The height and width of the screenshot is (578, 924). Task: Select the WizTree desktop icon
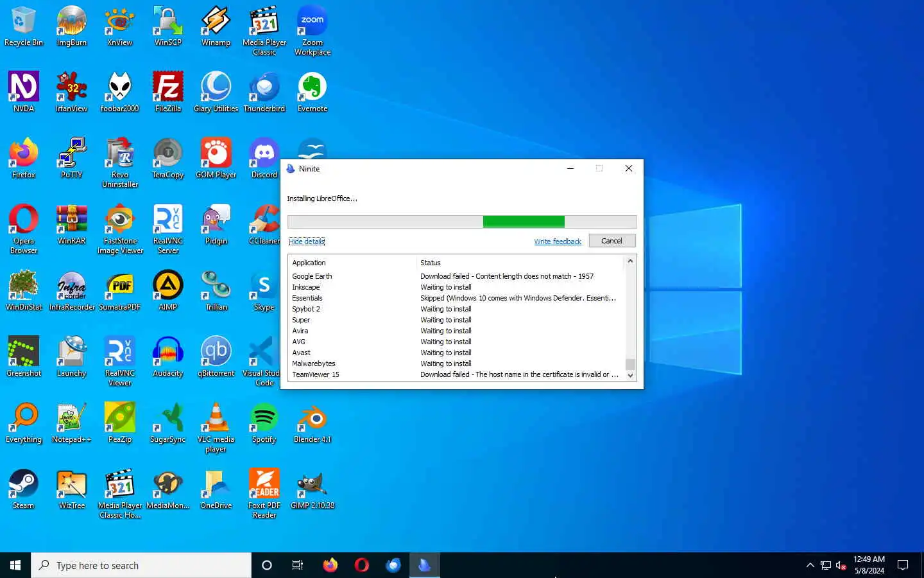click(x=71, y=489)
